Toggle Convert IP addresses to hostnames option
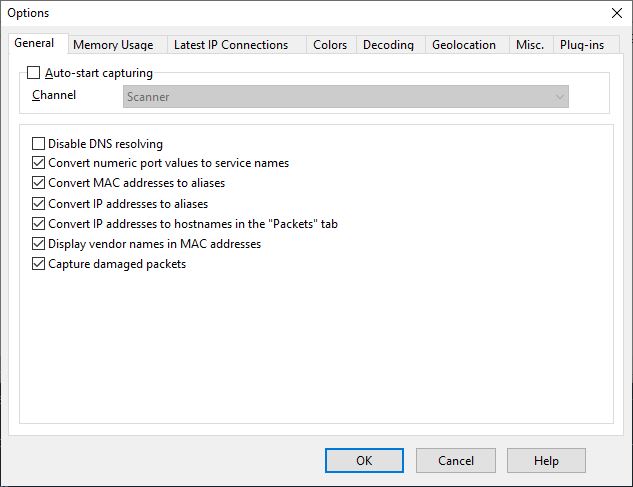The image size is (633, 487). (39, 224)
